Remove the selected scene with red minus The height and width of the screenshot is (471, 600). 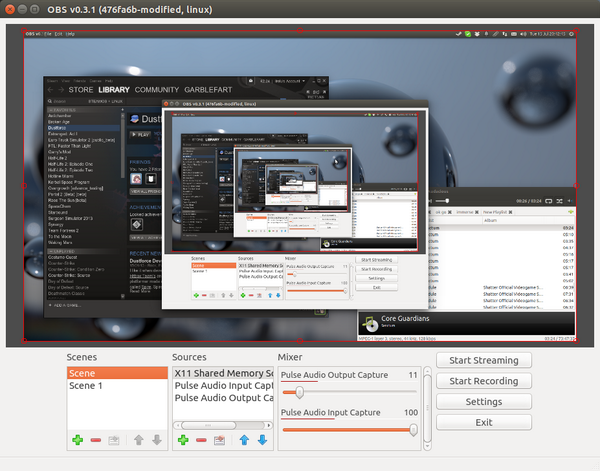(x=96, y=440)
